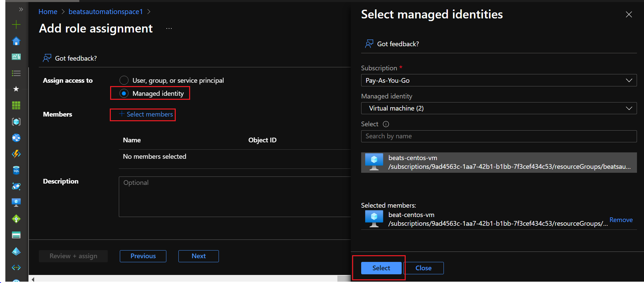Expand the sidebar with double chevron
Viewport: 644px width, 283px height.
click(x=21, y=9)
